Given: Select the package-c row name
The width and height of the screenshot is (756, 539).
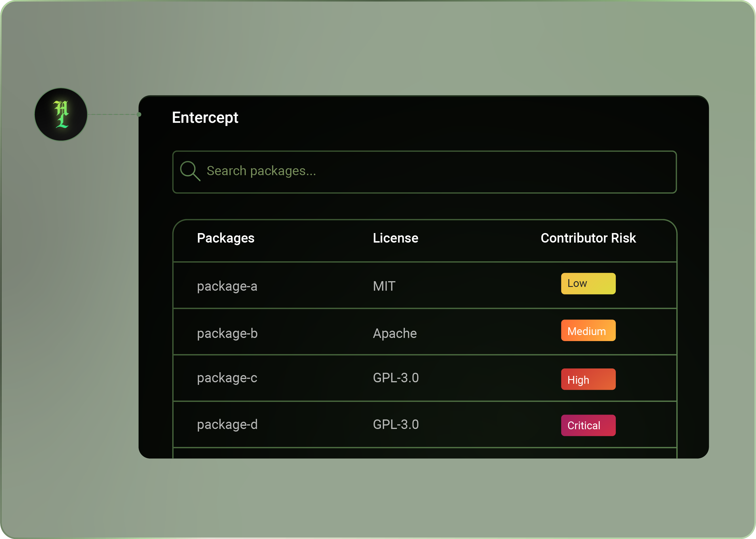Looking at the screenshot, I should coord(227,378).
